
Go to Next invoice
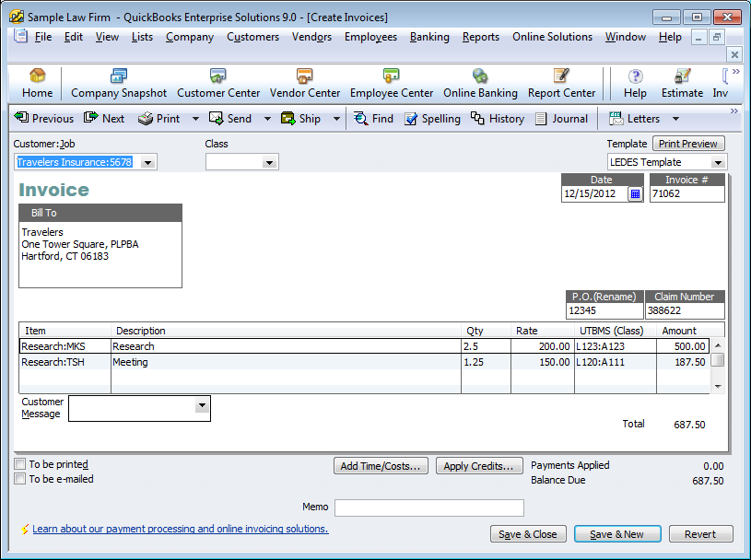point(104,118)
